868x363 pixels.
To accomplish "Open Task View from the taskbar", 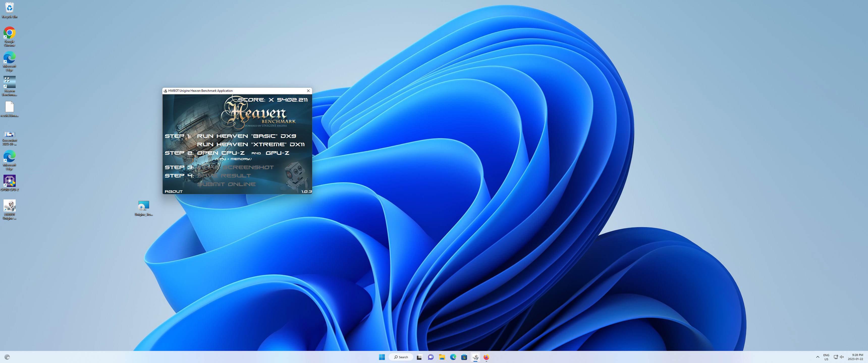I will click(x=419, y=357).
